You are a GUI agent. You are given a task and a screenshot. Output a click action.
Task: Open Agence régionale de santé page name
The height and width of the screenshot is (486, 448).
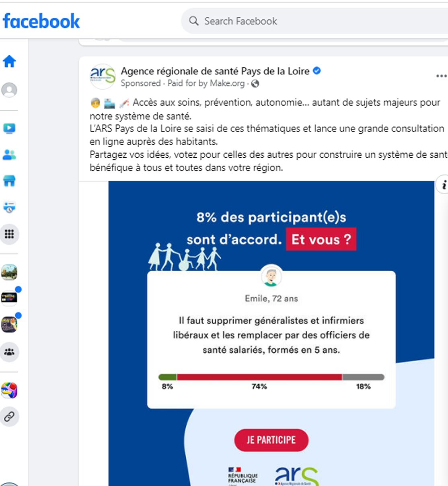[215, 71]
